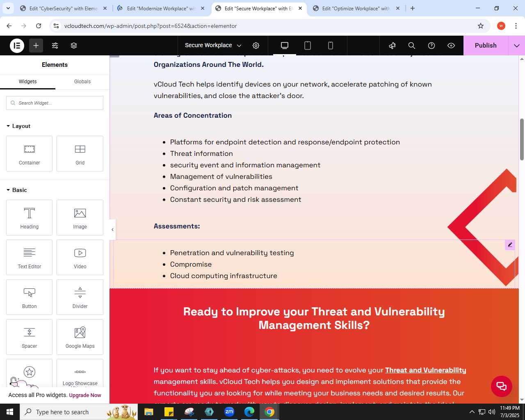Click the Cloud computing infrastructure item
The width and height of the screenshot is (525, 420).
(224, 276)
